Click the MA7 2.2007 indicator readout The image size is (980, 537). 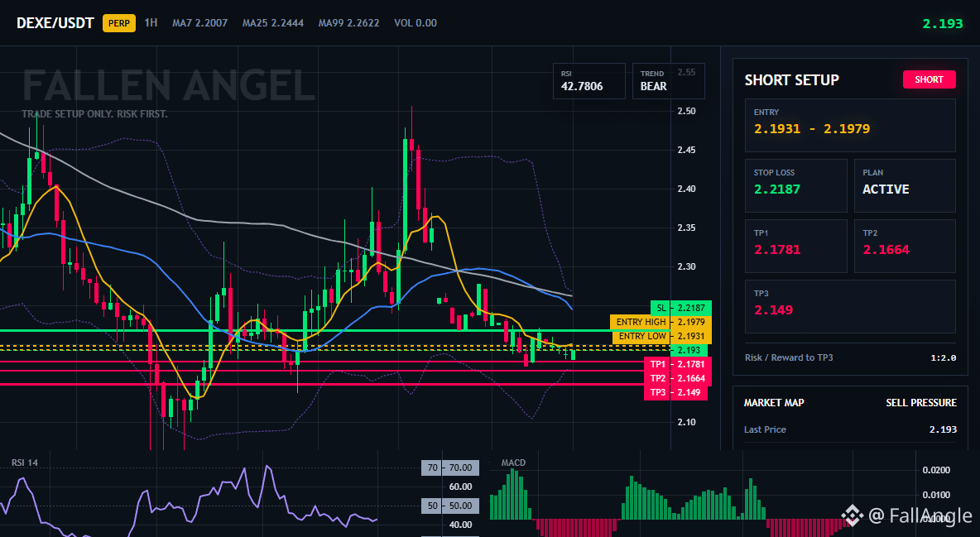pyautogui.click(x=200, y=22)
